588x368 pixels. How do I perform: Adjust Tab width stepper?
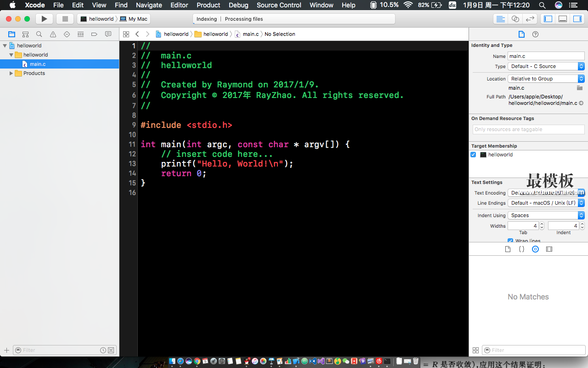point(542,226)
